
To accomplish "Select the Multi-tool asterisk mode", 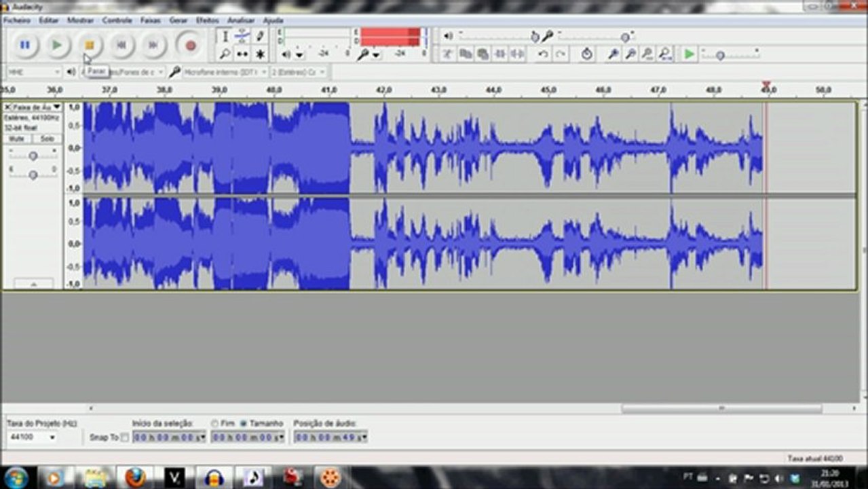I will pyautogui.click(x=259, y=54).
